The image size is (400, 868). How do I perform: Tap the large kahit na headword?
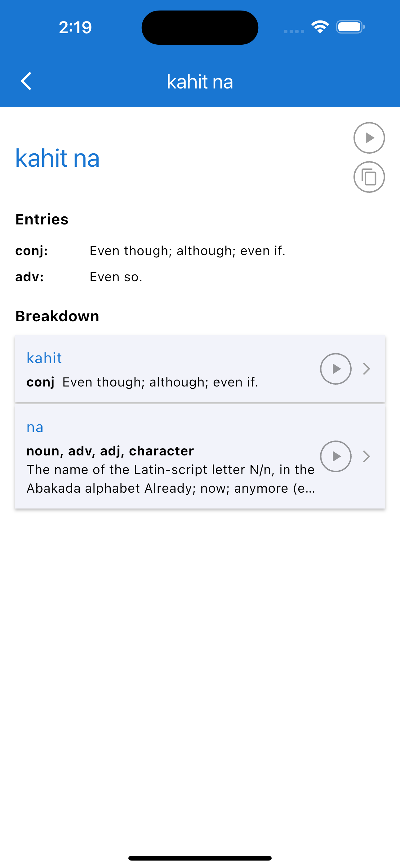click(57, 158)
